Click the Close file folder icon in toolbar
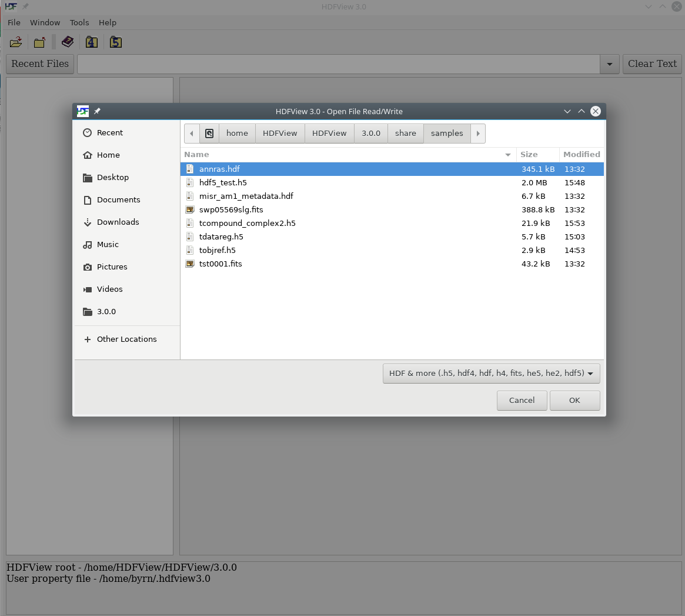The image size is (685, 616). [x=40, y=42]
